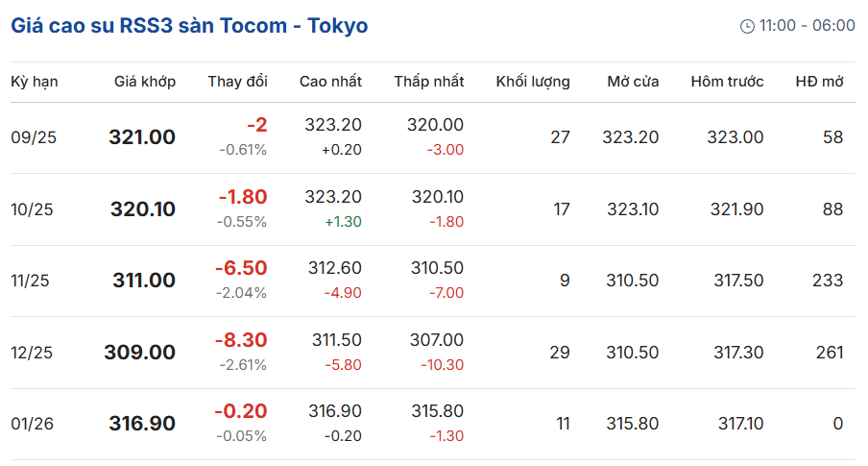Screen dimensions: 868x466
Task: Open the 10/25 contract term
Action: [x=32, y=209]
